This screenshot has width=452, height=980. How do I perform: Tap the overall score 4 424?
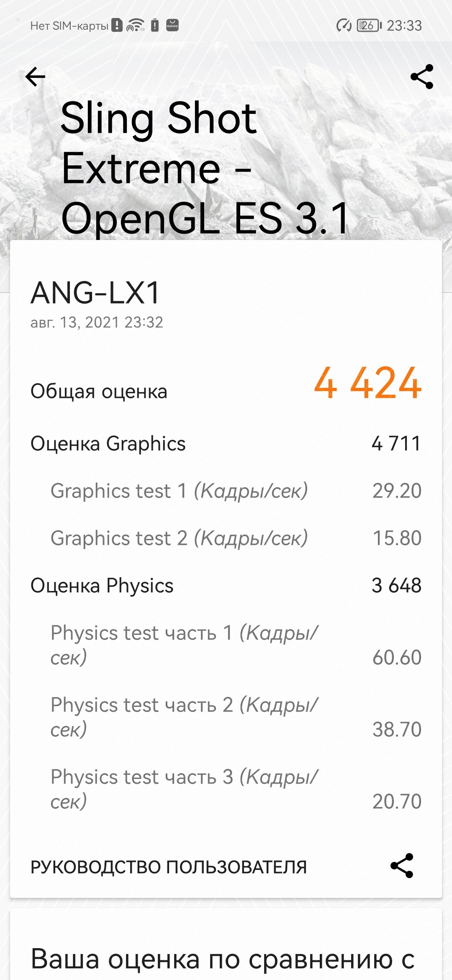pos(367,383)
